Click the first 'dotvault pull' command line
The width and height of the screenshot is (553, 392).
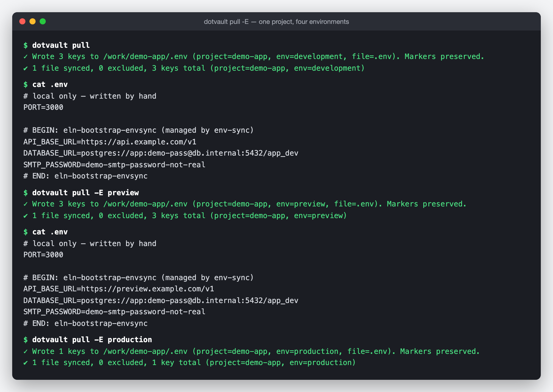pyautogui.click(x=57, y=45)
